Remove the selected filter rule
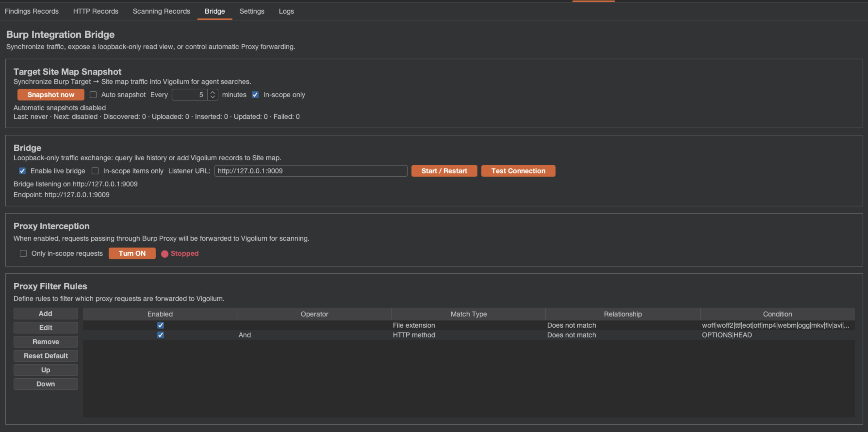Screen dimensions: 868x432 point(46,342)
